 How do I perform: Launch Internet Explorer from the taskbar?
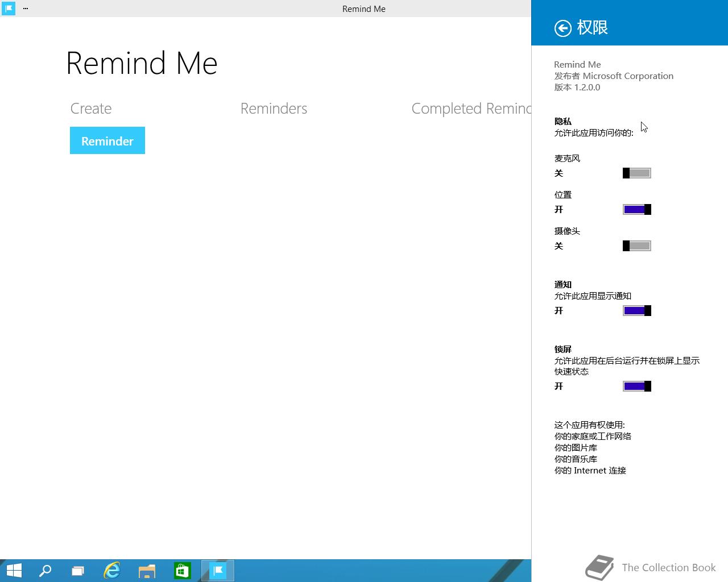point(112,570)
